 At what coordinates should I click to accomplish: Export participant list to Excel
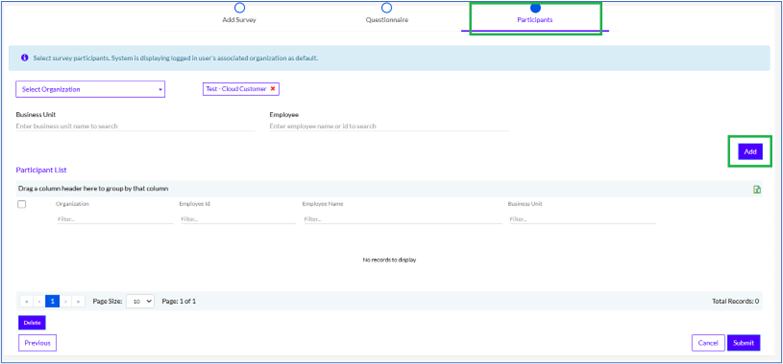coord(757,189)
